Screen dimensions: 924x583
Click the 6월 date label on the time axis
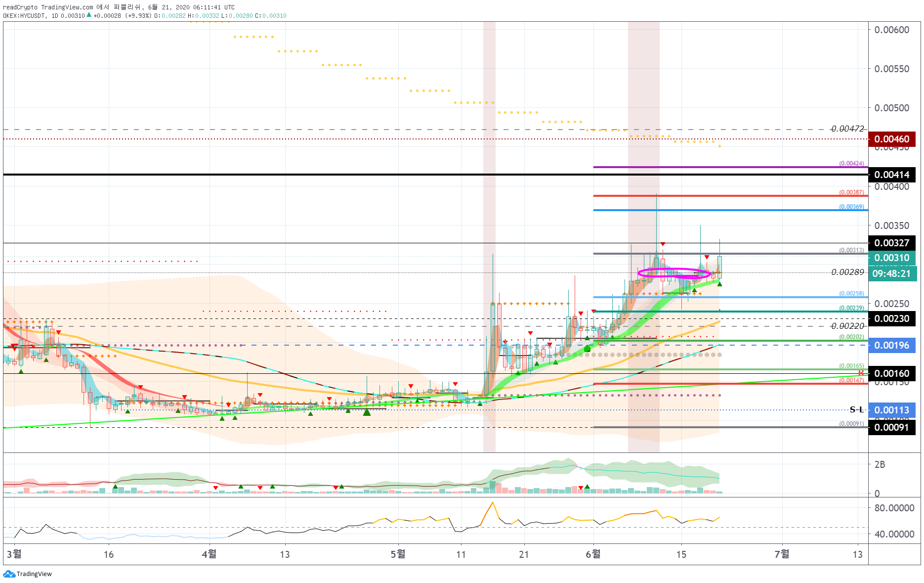[593, 554]
